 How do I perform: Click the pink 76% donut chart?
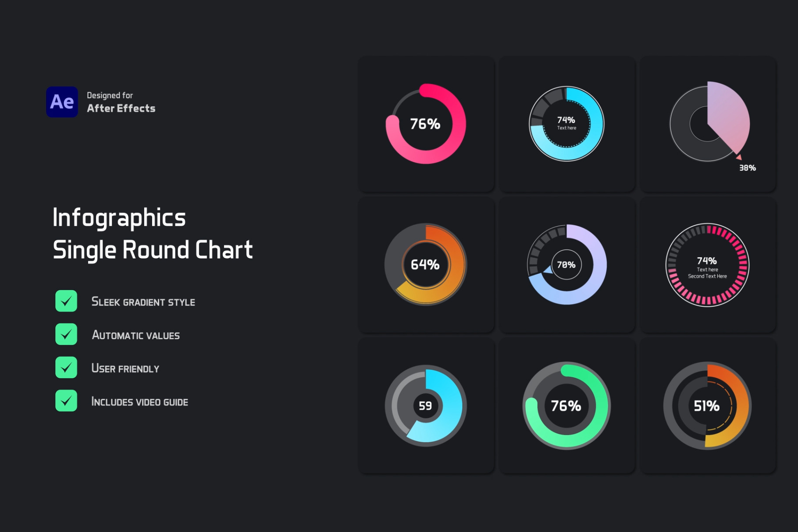coord(425,124)
